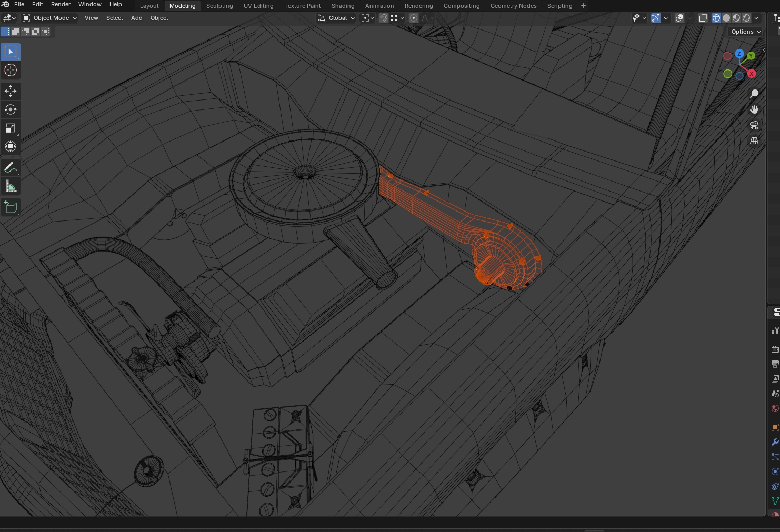Click the red X axis on the gizmo
780x532 pixels.
point(752,74)
